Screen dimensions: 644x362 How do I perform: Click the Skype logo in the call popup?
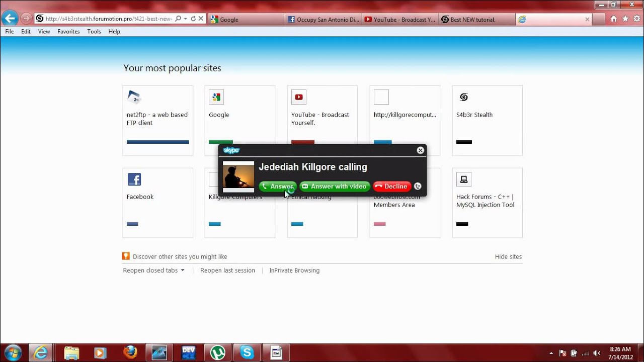(x=231, y=150)
